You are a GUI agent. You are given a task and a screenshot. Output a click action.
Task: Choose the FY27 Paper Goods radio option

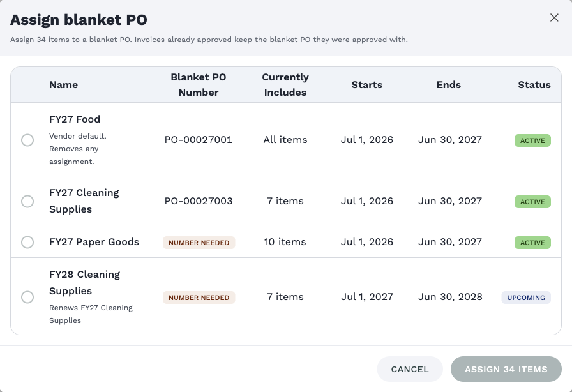coord(27,242)
